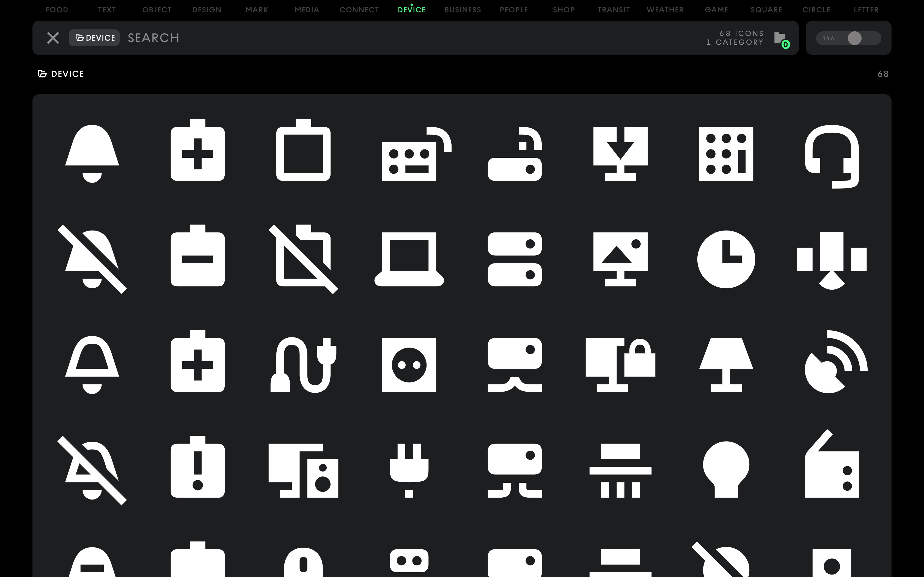Click the battery warning exclamation icon
This screenshot has width=924, height=577.
point(197,470)
